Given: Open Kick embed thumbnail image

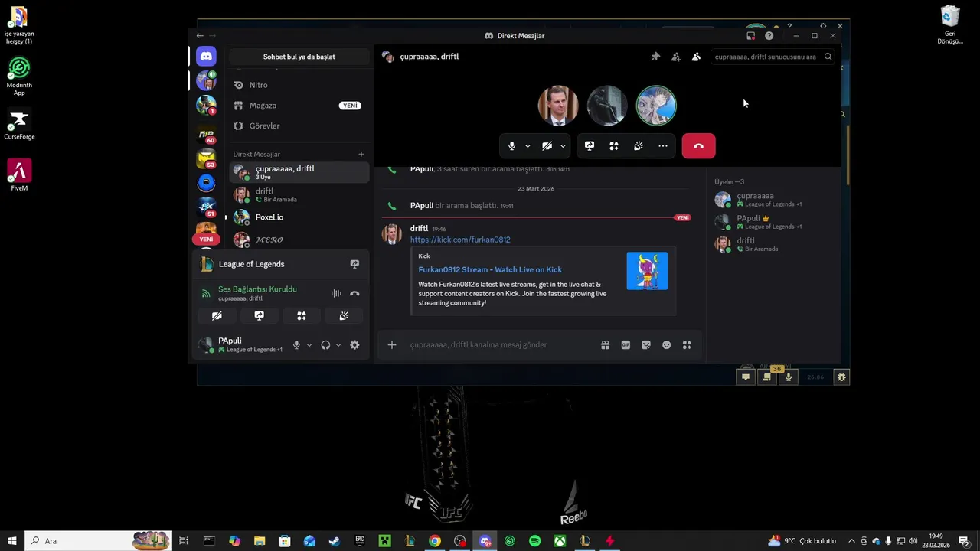Looking at the screenshot, I should [x=647, y=271].
